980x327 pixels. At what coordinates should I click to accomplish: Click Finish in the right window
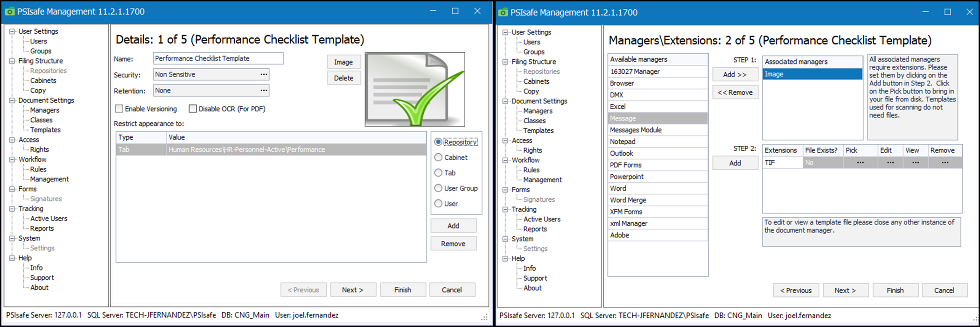tap(896, 290)
